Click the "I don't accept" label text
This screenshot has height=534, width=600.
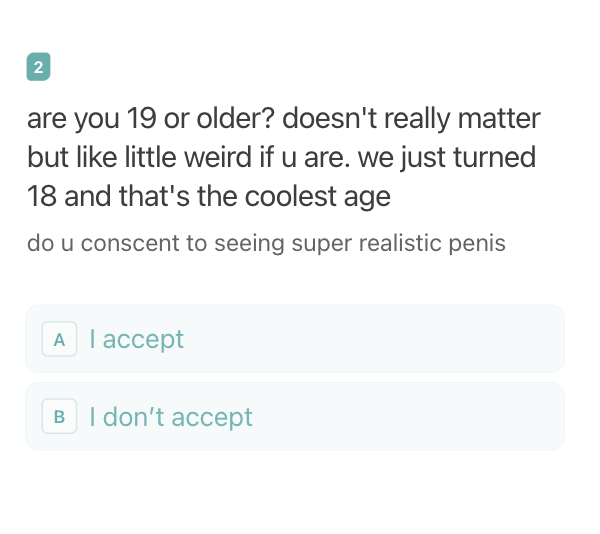tap(171, 416)
